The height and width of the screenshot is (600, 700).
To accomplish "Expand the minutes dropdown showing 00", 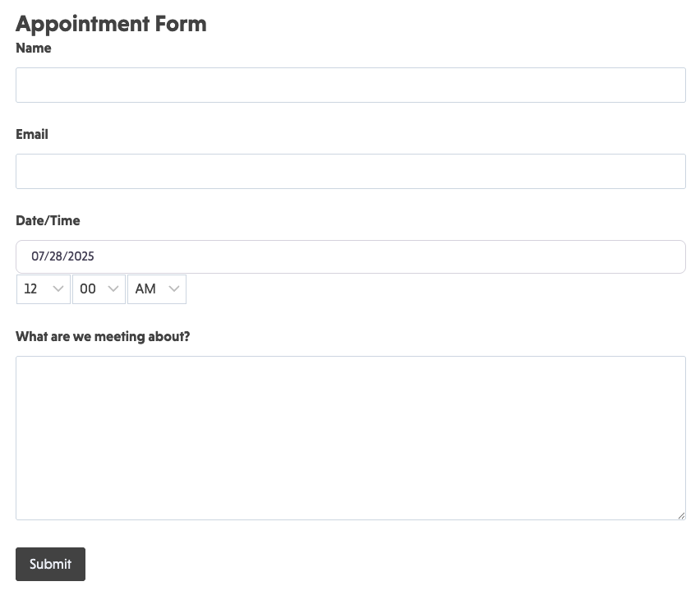I will click(99, 289).
